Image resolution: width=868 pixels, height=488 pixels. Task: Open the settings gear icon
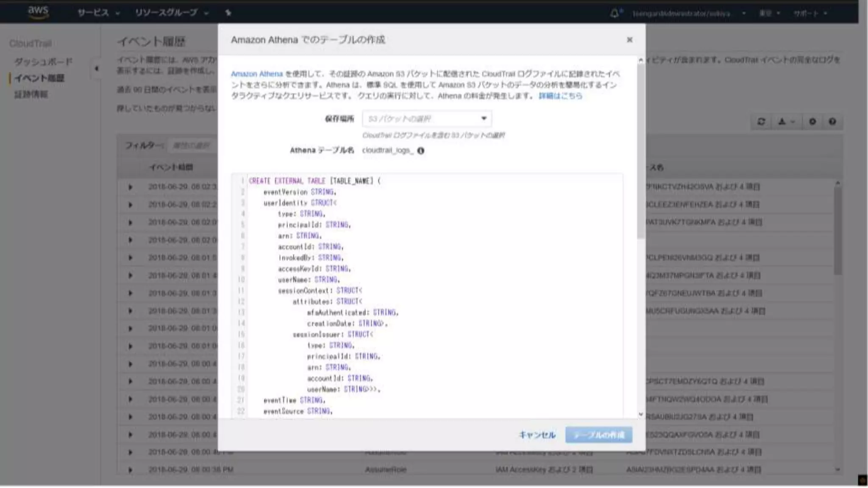(x=812, y=122)
